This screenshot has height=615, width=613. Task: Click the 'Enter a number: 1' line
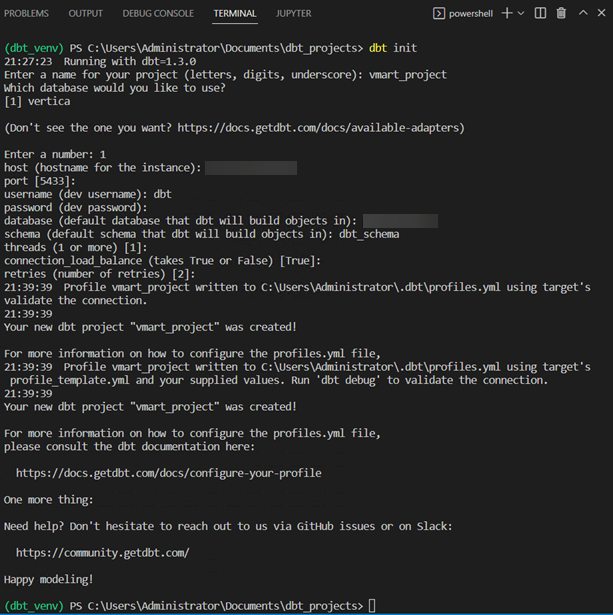55,155
